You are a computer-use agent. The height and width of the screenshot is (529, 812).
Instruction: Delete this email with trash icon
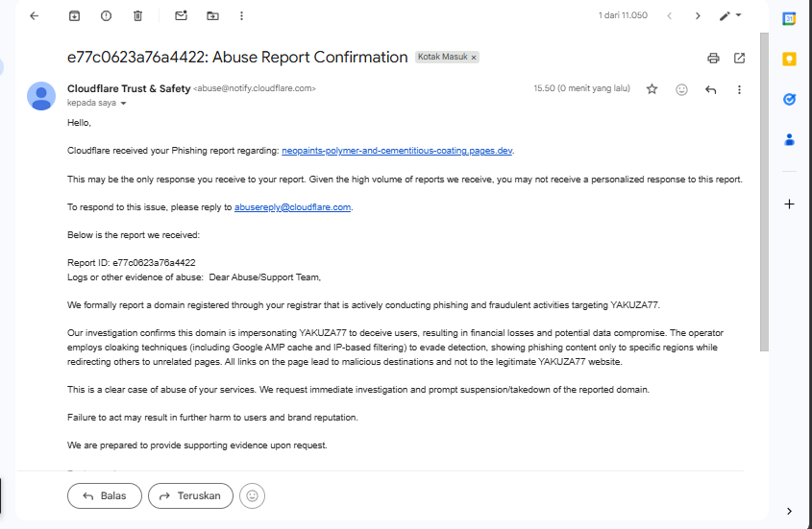click(x=137, y=16)
